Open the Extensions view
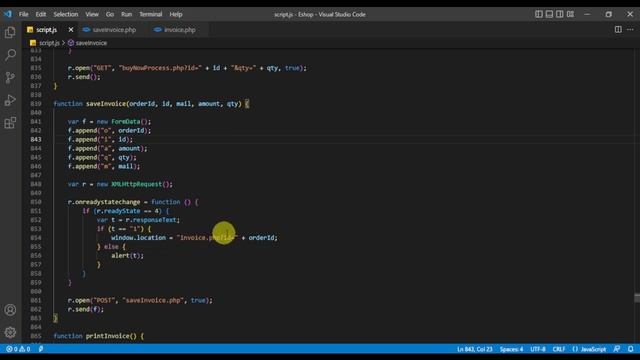The image size is (640, 360). (x=10, y=122)
